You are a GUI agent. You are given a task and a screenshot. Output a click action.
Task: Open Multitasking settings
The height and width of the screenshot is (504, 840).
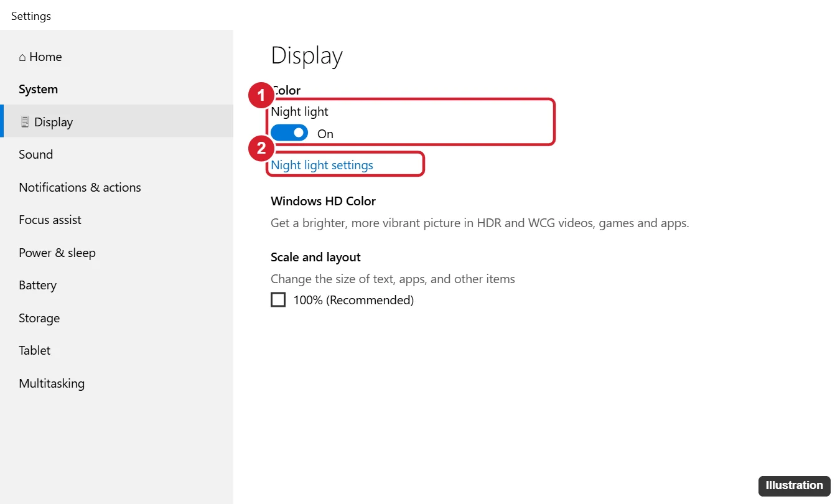pos(117,383)
